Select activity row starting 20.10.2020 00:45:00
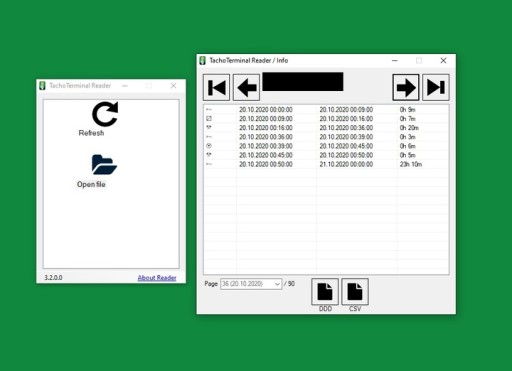 (x=326, y=155)
